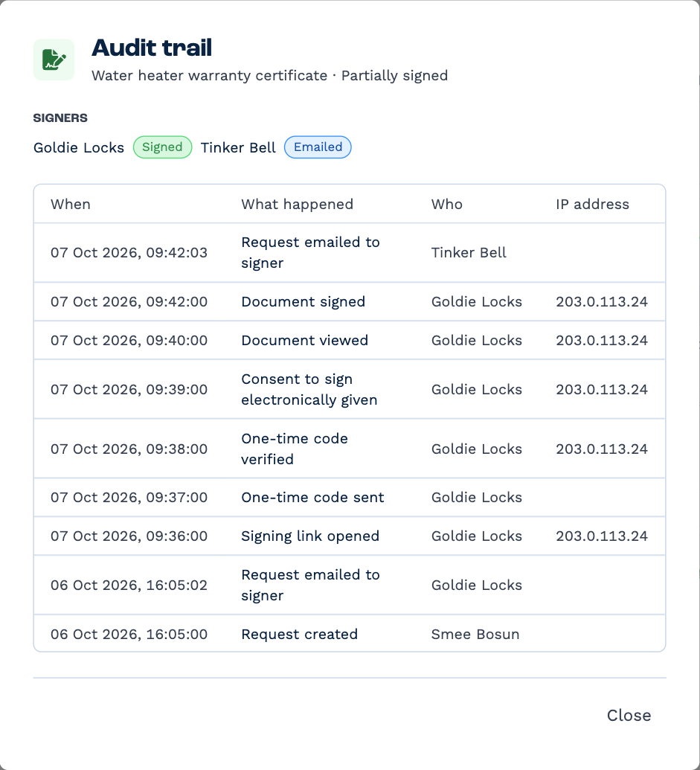Select timestamp 06 Oct 2026, 16:05:00

point(129,635)
